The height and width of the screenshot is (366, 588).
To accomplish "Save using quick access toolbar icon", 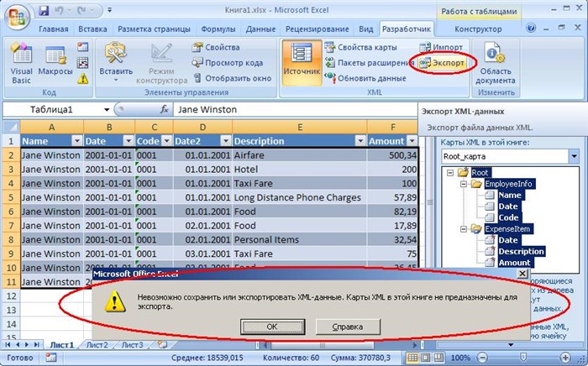I will 44,10.
